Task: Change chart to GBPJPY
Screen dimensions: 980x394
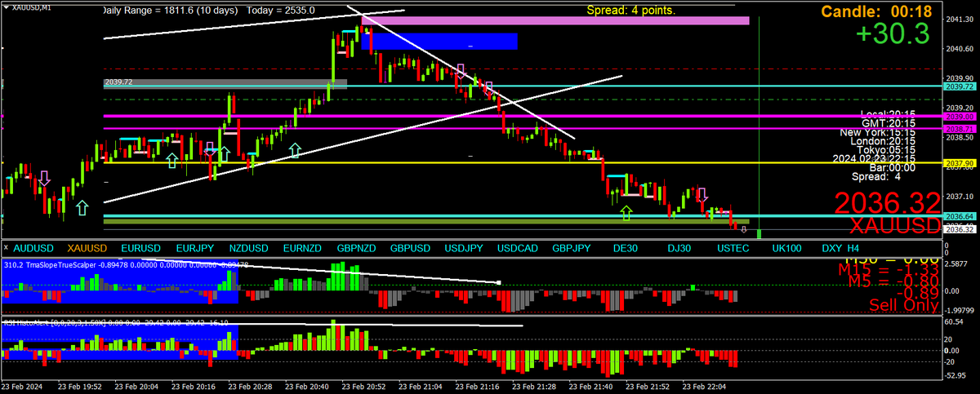Action: 572,247
